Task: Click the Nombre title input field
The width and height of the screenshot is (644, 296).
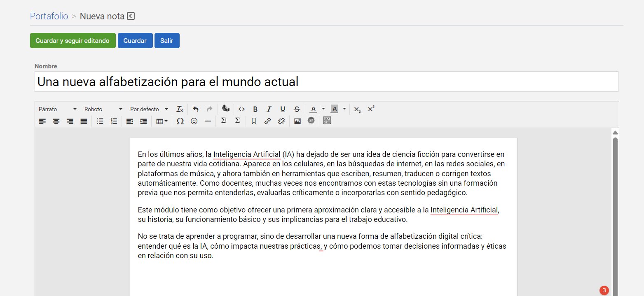Action: pos(326,82)
